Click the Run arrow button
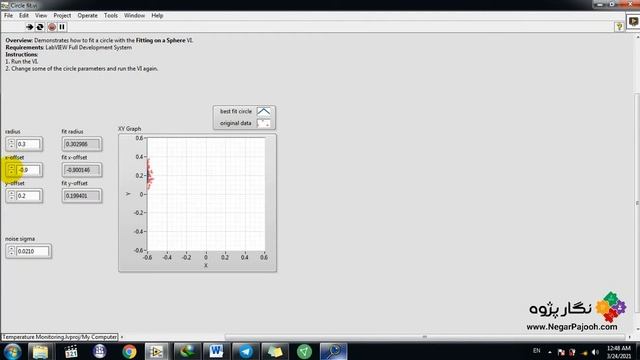640x360 pixels. [29, 27]
